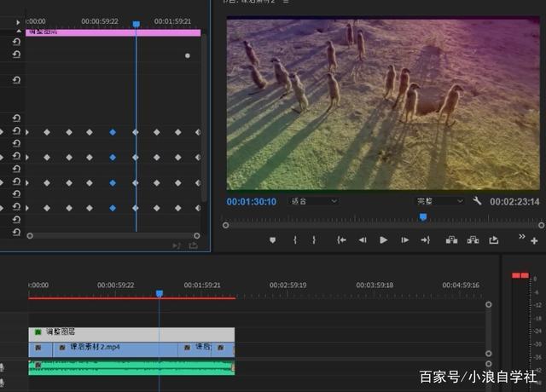This screenshot has width=546, height=392.
Task: Collapse effect controls timeline with the up arrow
Action: 19,32
